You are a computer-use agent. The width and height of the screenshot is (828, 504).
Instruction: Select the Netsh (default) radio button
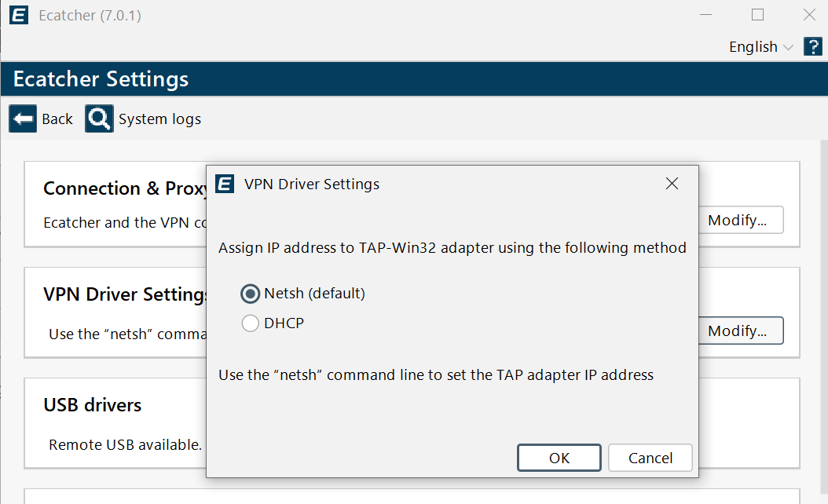click(x=250, y=294)
